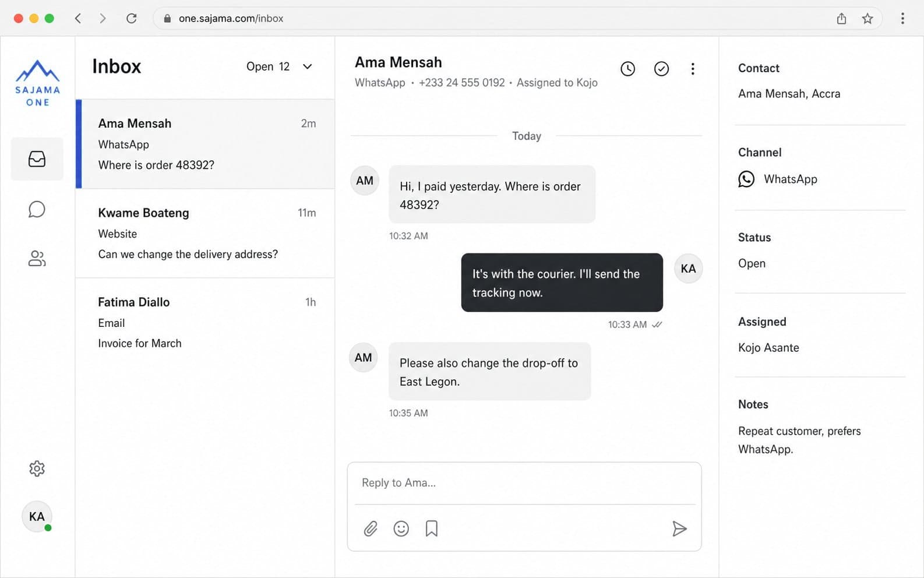The height and width of the screenshot is (578, 924).
Task: Click the 'Today' date separator label
Action: [x=527, y=136]
